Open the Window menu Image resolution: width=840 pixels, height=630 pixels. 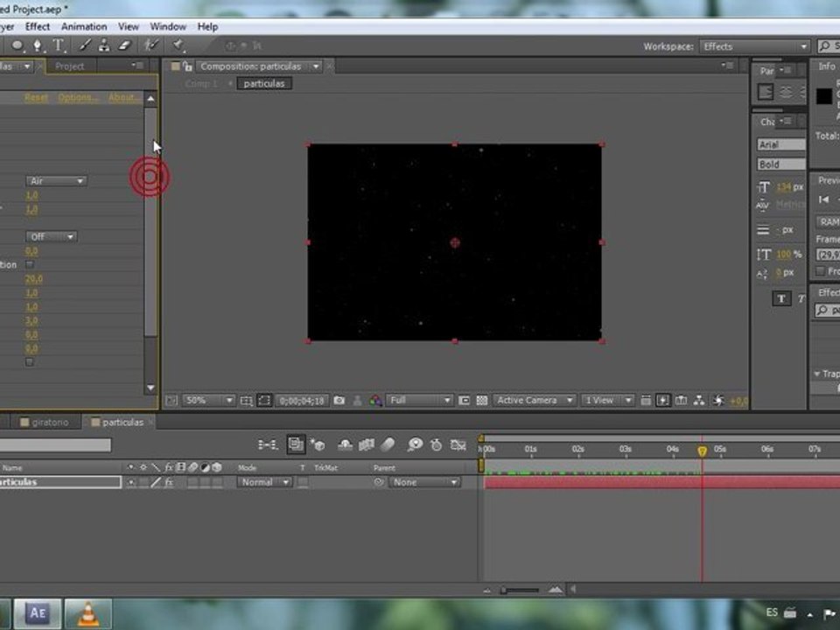168,26
